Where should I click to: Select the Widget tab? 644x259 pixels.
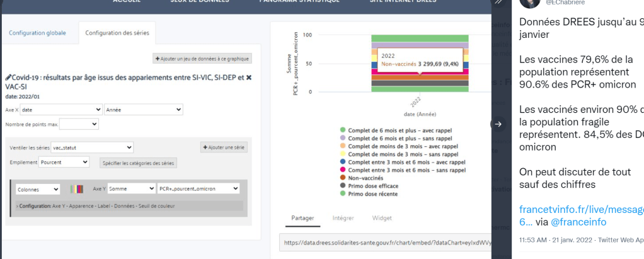[x=382, y=218]
